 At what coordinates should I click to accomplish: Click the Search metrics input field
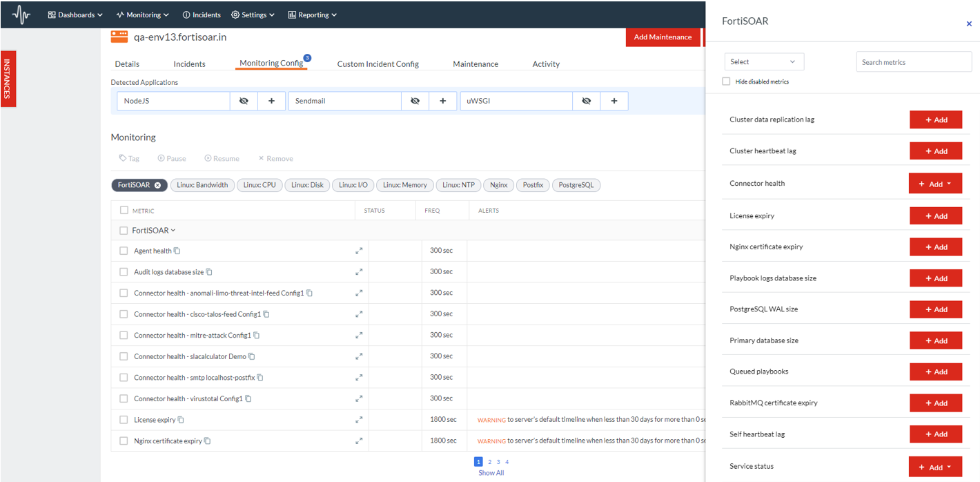pos(913,61)
